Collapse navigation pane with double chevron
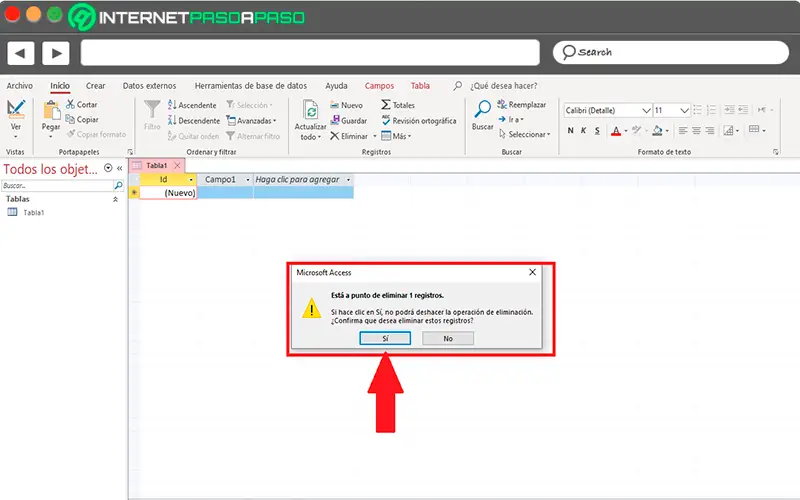800x500 pixels. (x=119, y=168)
